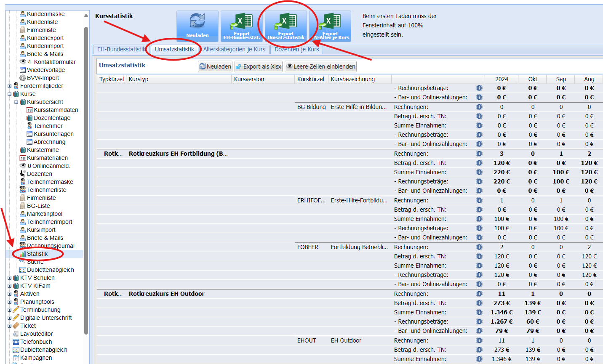Switch to EH-Bundesstatistik tab

(121, 49)
